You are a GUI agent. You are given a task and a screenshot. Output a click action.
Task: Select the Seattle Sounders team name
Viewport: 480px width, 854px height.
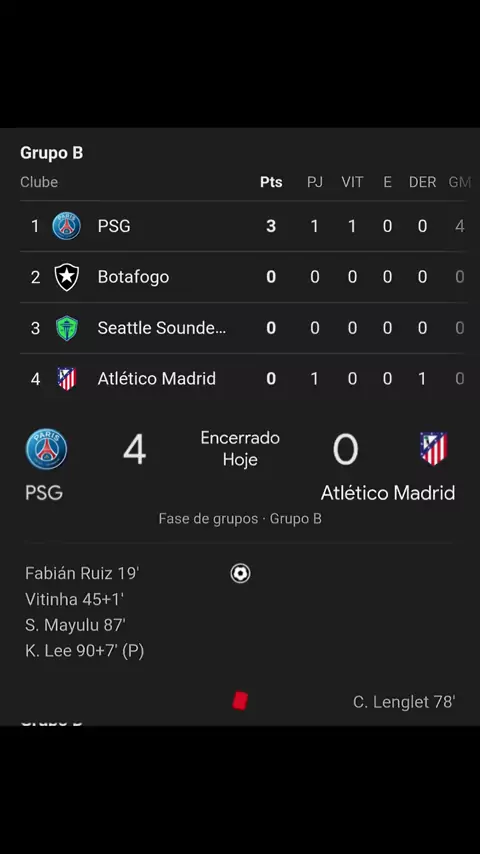(162, 328)
